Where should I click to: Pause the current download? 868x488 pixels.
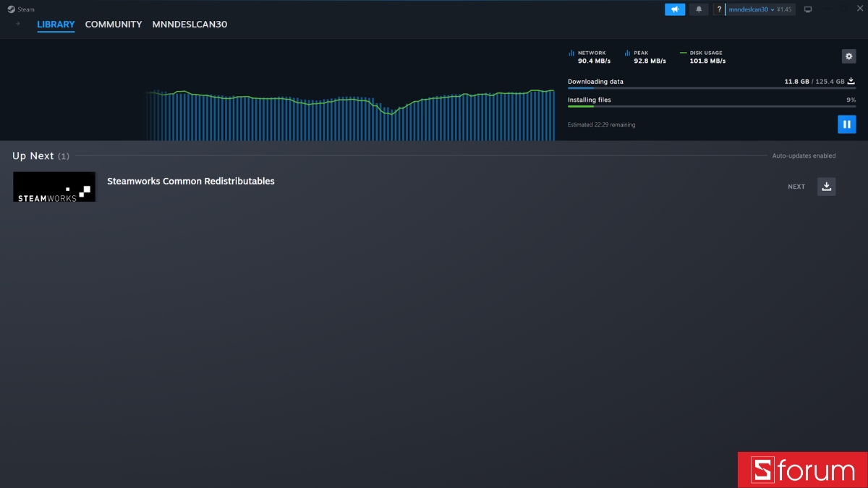847,124
